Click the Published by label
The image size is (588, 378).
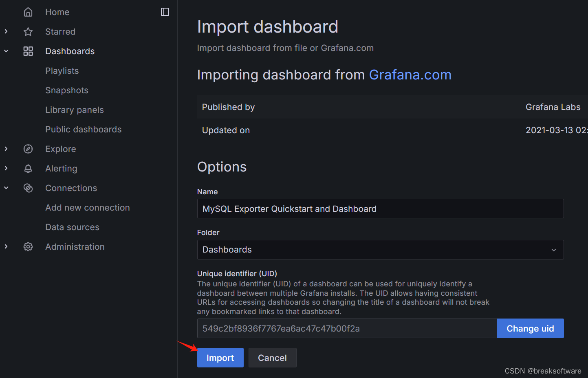click(228, 107)
